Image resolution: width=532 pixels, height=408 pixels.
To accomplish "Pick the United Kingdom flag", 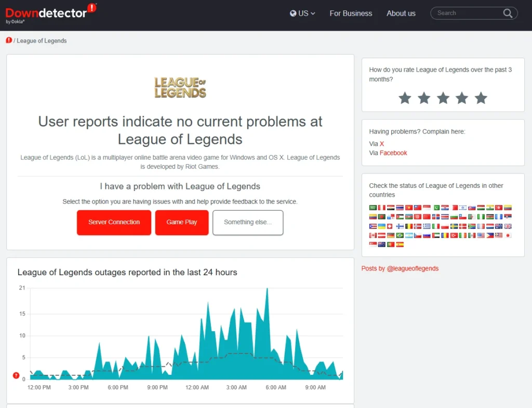I will [x=508, y=226].
